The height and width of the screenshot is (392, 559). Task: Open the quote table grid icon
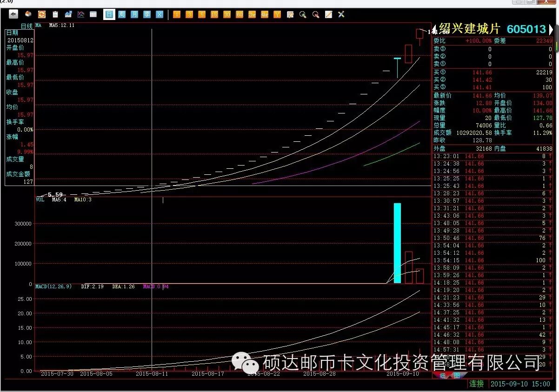(93, 14)
